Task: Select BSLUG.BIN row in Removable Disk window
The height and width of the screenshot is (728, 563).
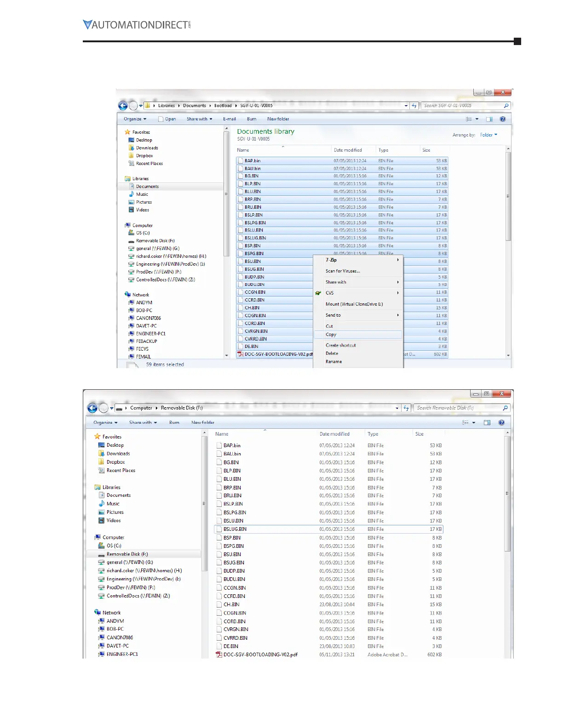Action: point(328,529)
